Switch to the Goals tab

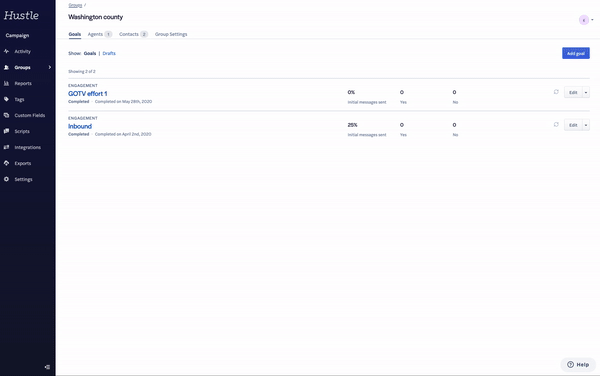point(75,34)
